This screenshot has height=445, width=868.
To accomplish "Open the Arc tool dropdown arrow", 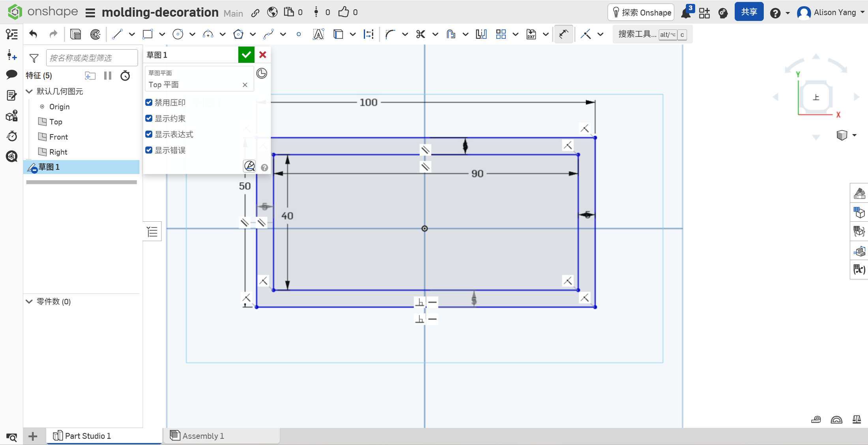I will (x=223, y=34).
